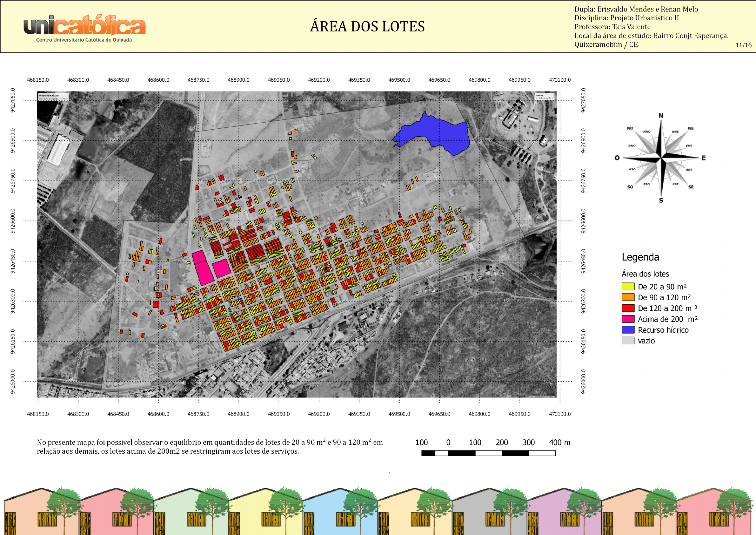Screen dimensions: 756x535
Task: Click the red 'De 120 a 200 m²' swatch
Action: tap(628, 308)
